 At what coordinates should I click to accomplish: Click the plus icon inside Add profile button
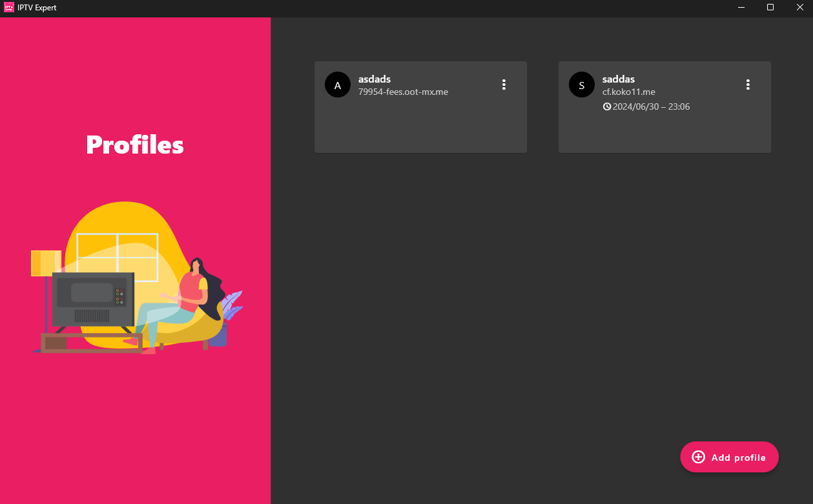(697, 457)
